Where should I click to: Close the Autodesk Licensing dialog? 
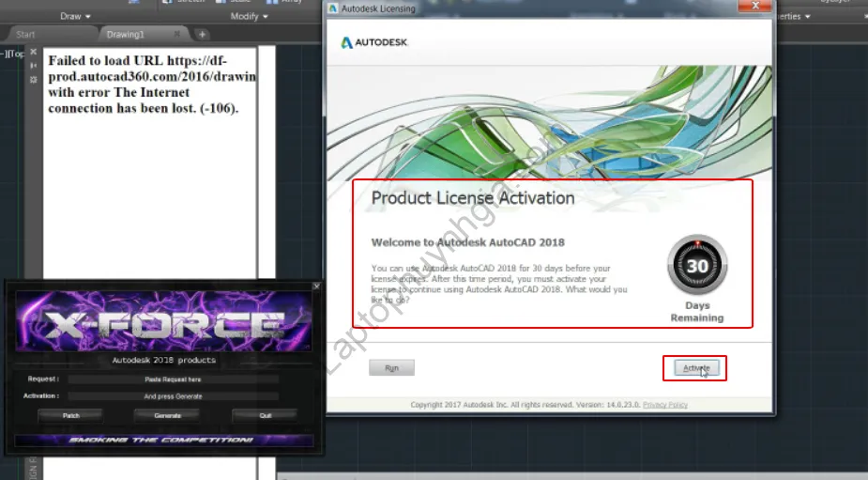point(757,8)
